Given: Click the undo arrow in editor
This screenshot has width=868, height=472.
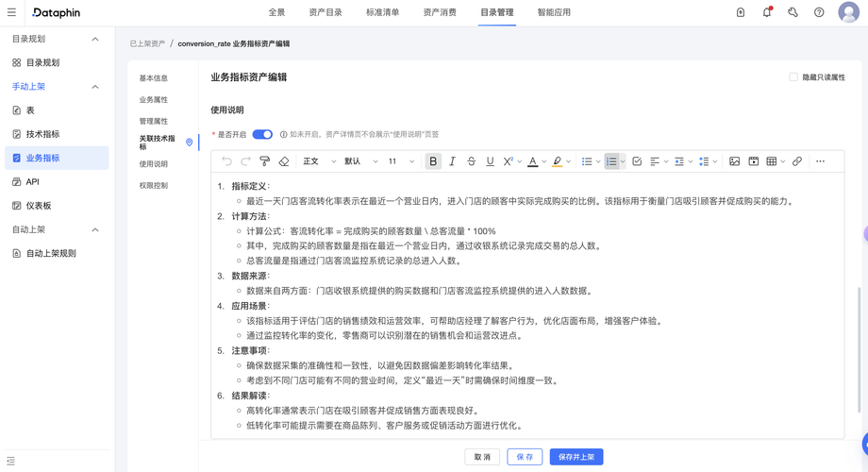Looking at the screenshot, I should (227, 161).
